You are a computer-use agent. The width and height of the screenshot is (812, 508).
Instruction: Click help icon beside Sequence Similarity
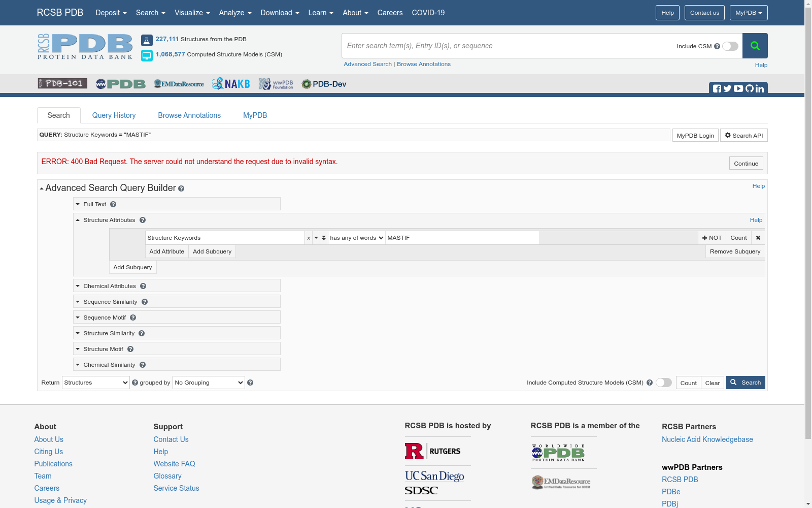coord(145,302)
